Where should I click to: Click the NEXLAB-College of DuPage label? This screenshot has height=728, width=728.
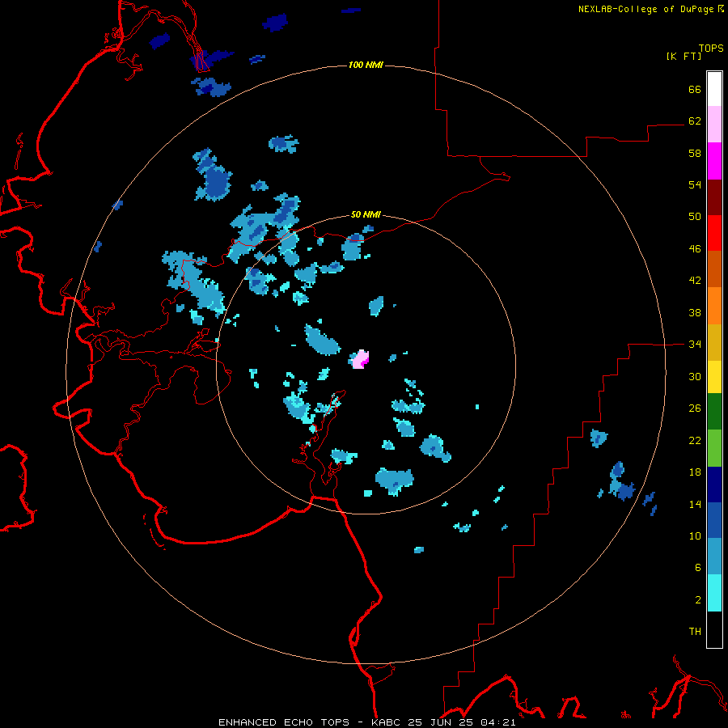[645, 9]
